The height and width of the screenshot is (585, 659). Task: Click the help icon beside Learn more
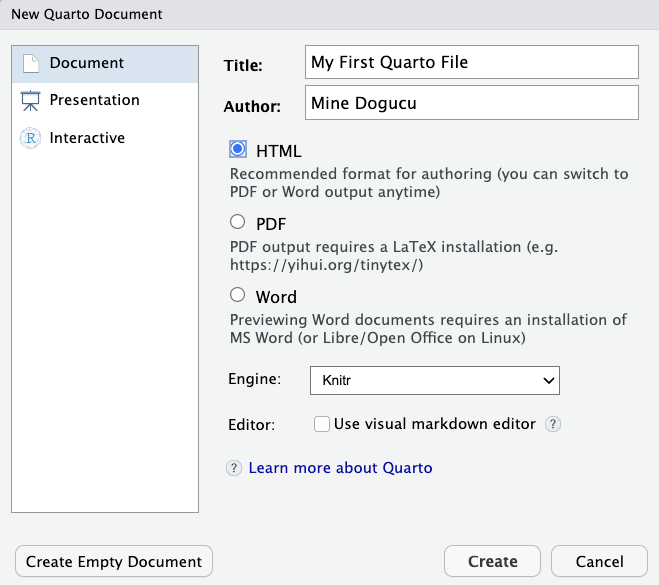(x=234, y=468)
